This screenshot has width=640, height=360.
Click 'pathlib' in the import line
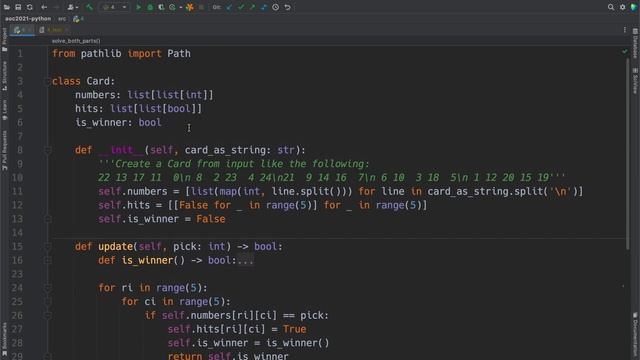click(101, 53)
